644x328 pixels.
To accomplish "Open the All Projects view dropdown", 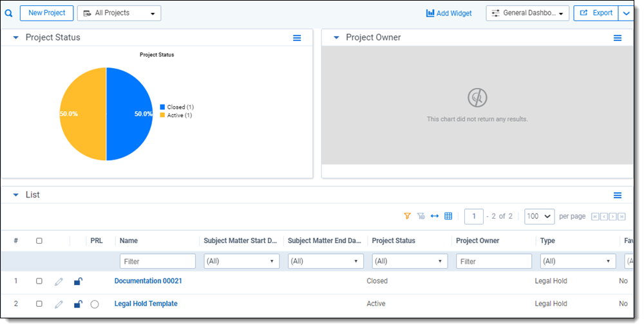I will 119,13.
